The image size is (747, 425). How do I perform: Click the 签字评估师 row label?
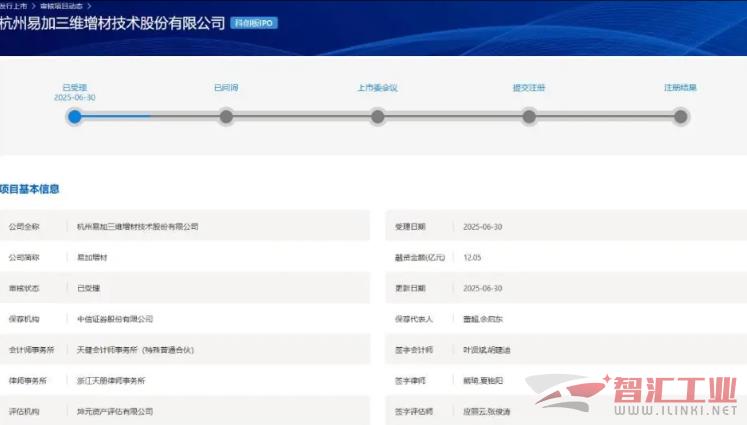(x=414, y=411)
